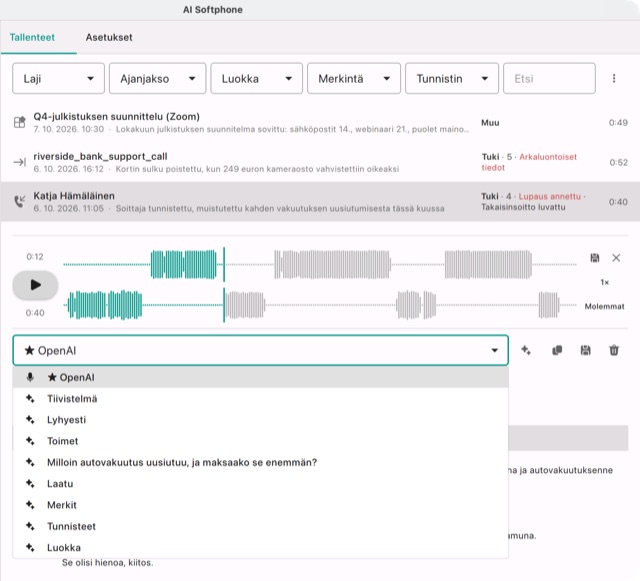Open the Asetukset tab

(109, 38)
